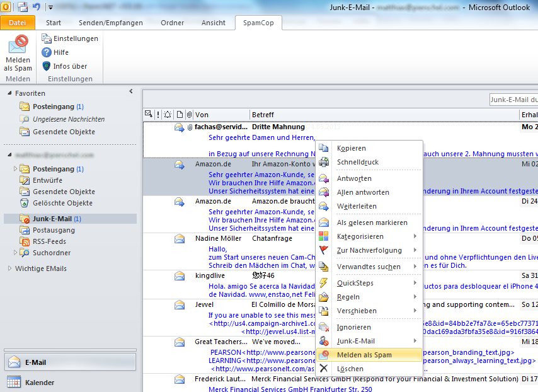Open Verwandtes suchen submenu
The height and width of the screenshot is (392, 538).
click(369, 267)
